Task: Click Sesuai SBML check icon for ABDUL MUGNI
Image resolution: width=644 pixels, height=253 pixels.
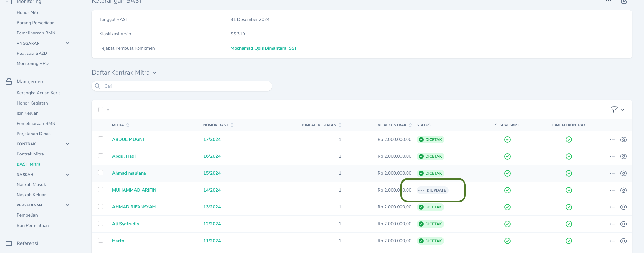Action: point(507,140)
